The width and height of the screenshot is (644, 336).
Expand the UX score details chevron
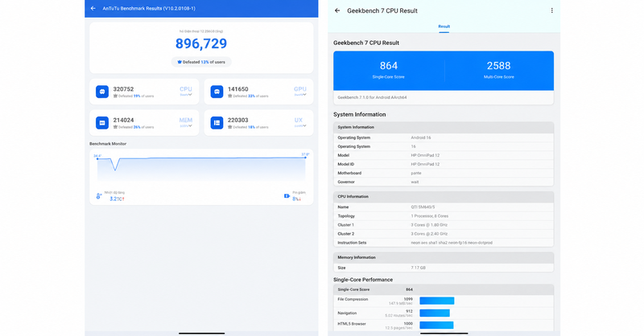(x=304, y=126)
